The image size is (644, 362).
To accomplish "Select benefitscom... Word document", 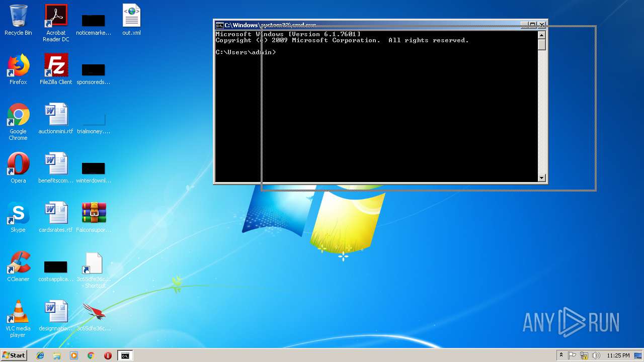I will 56,168.
